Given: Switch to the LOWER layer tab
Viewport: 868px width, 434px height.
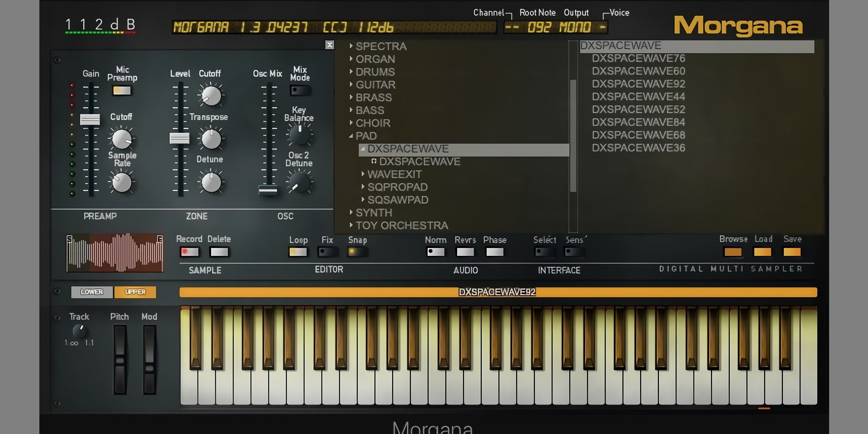Looking at the screenshot, I should (x=92, y=292).
